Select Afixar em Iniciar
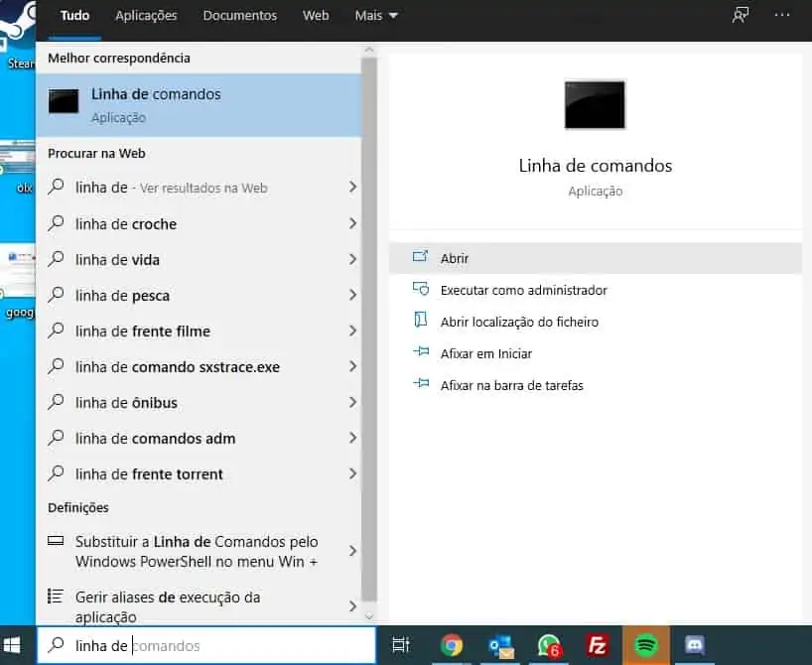Image resolution: width=812 pixels, height=665 pixels. (596, 353)
